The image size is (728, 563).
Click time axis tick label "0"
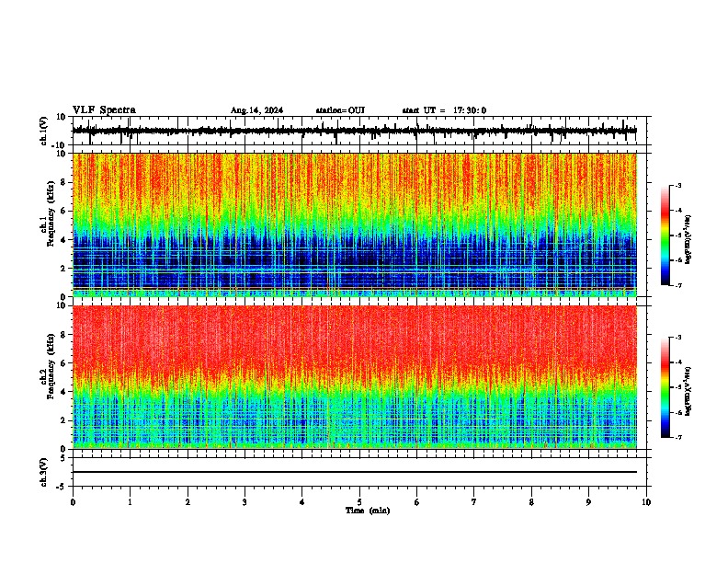point(73,502)
